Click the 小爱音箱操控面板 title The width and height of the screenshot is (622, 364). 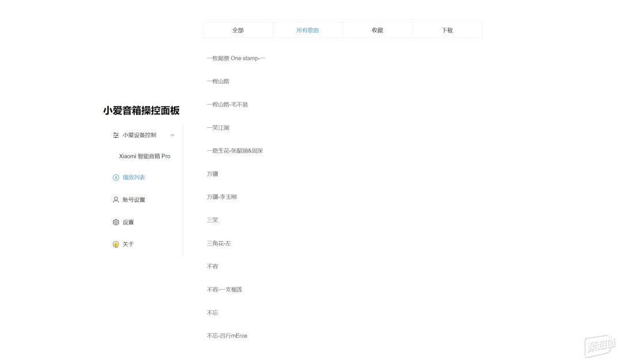coord(141,110)
